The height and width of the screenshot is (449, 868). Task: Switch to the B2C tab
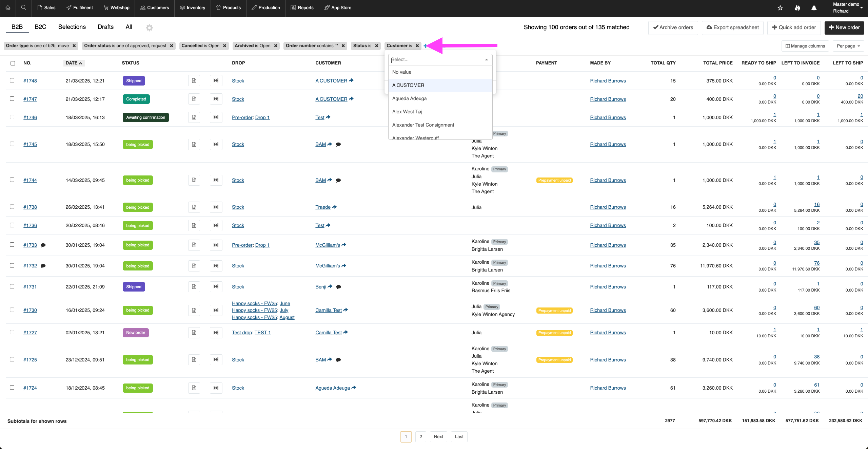(40, 27)
